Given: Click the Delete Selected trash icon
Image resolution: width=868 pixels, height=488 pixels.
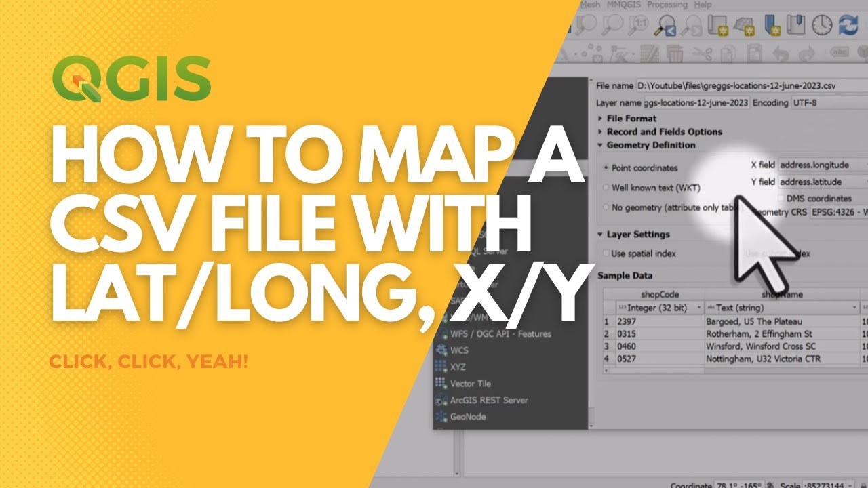Looking at the screenshot, I should (x=675, y=54).
